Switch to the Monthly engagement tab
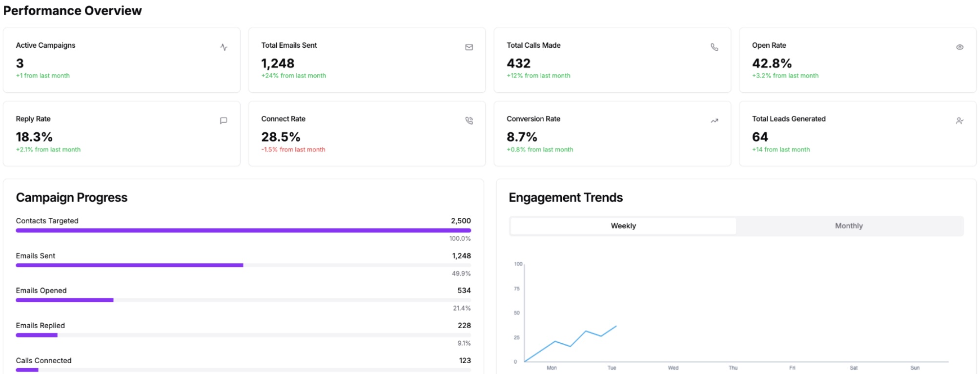This screenshot has height=374, width=980. click(x=849, y=226)
